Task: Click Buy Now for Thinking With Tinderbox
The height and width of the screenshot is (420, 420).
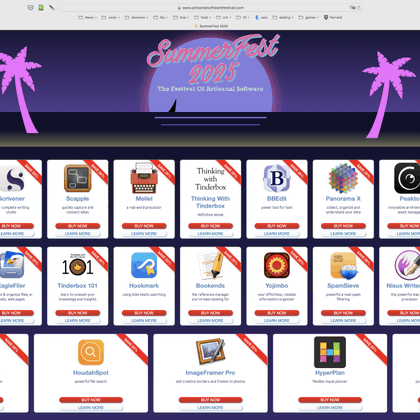Action: click(x=210, y=226)
